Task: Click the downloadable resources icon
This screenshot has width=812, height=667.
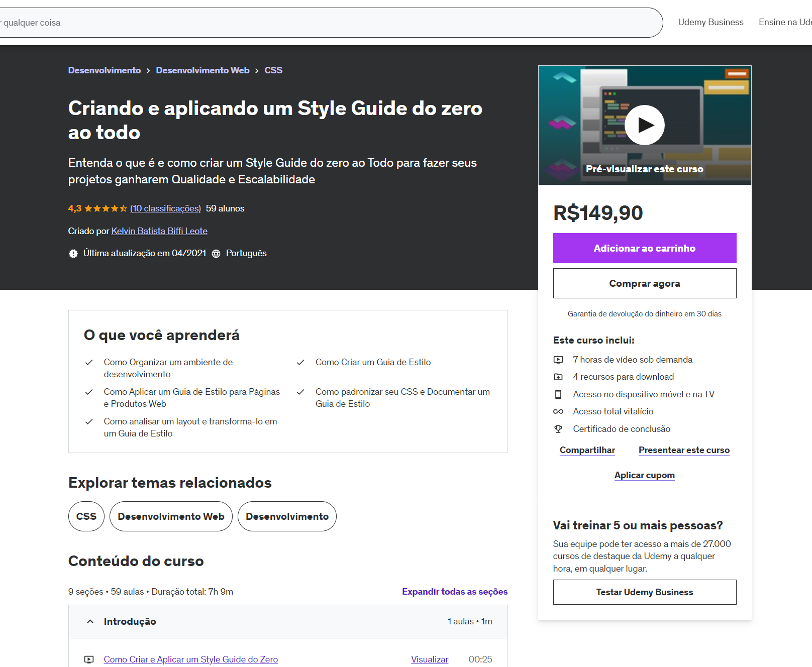Action: 558,377
